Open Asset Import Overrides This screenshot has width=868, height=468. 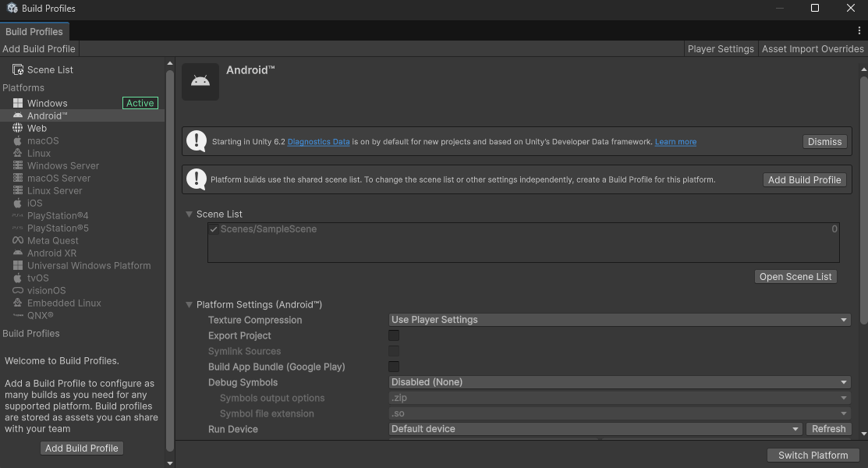[x=813, y=48]
